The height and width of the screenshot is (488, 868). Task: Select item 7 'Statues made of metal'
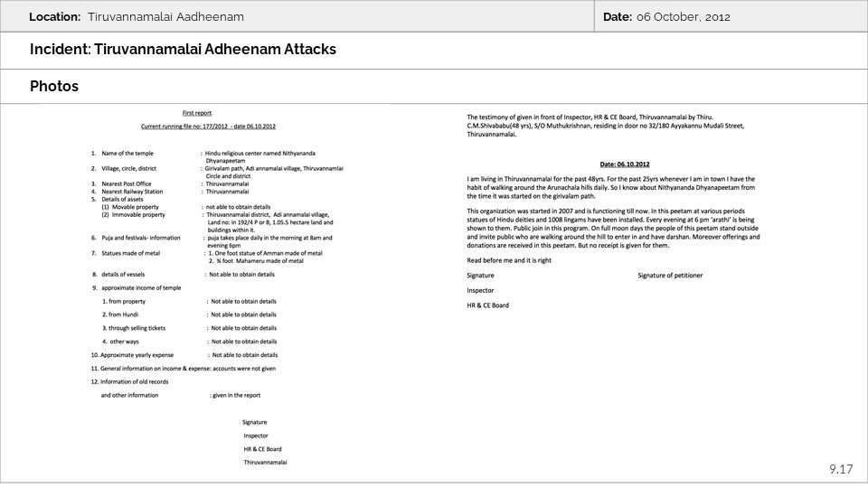click(x=130, y=254)
